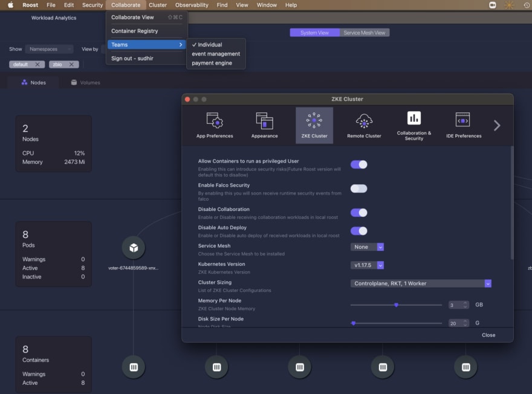Switch to the Volumes tab

pos(85,82)
